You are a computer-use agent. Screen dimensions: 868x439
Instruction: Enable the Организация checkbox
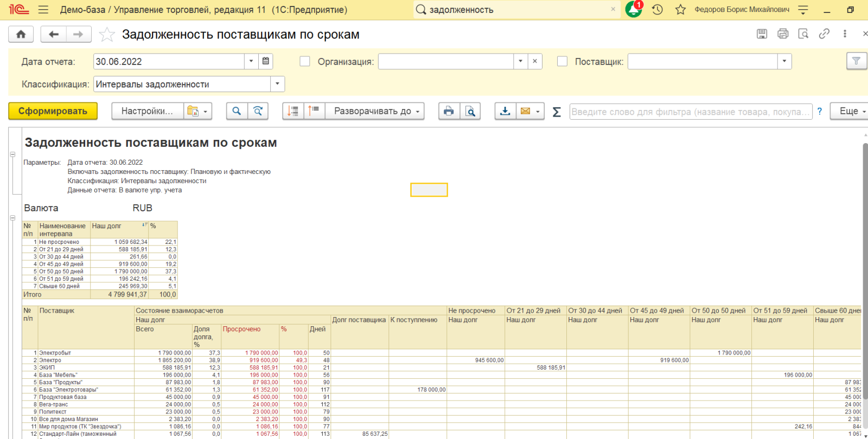tap(305, 61)
